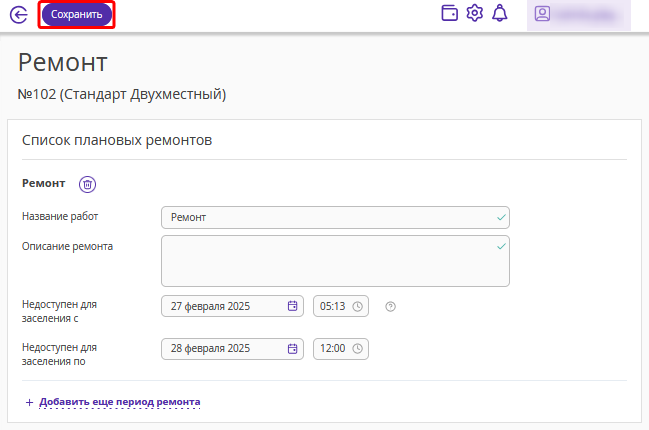Click the №102 (Стандарт Двухместный) subtitle
Image resolution: width=649 pixels, height=430 pixels.
[122, 94]
